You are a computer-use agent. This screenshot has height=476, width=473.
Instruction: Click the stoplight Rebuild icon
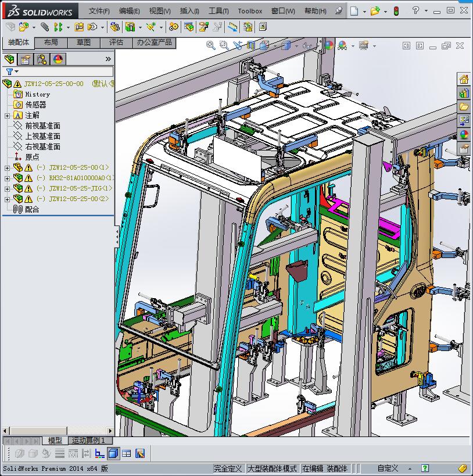[x=396, y=11]
